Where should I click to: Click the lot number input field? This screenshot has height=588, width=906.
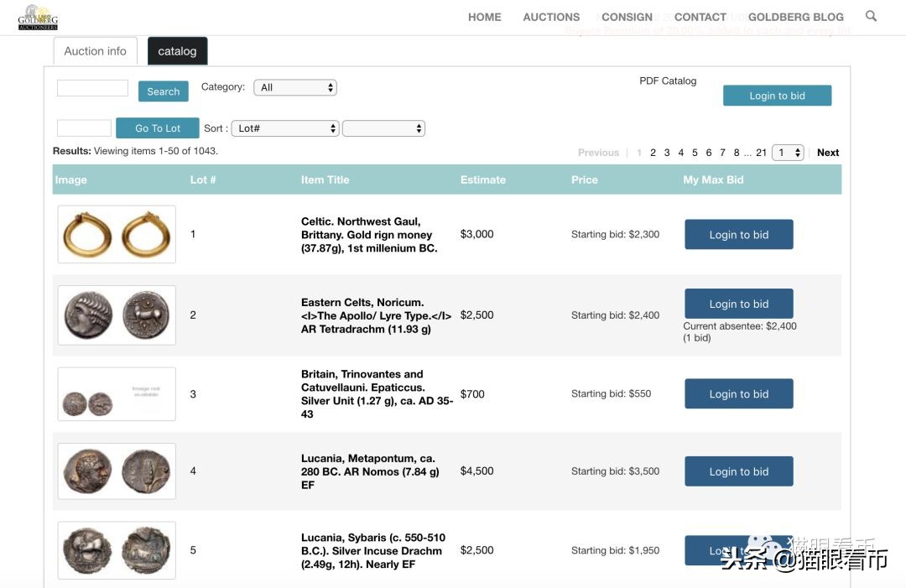pyautogui.click(x=84, y=128)
